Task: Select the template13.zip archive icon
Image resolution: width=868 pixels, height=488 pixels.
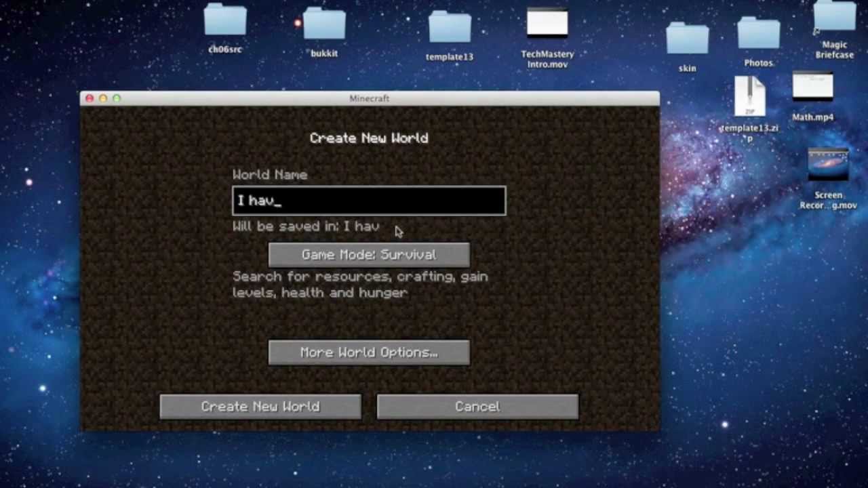Action: (749, 96)
